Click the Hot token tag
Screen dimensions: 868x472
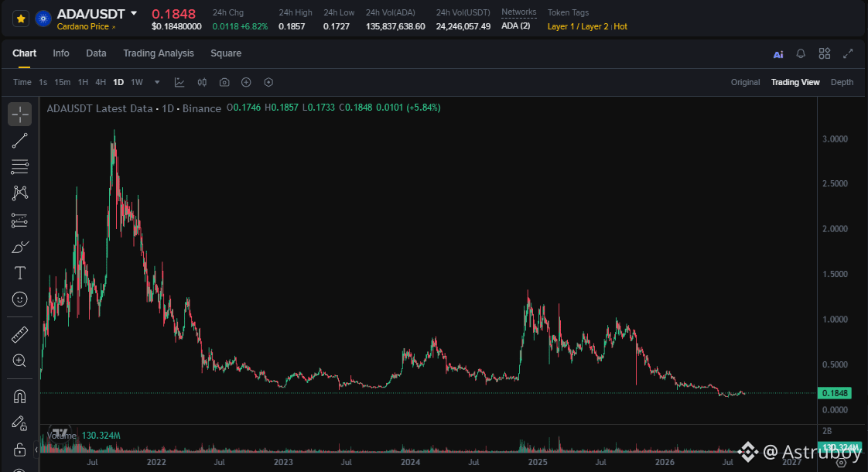pos(620,26)
